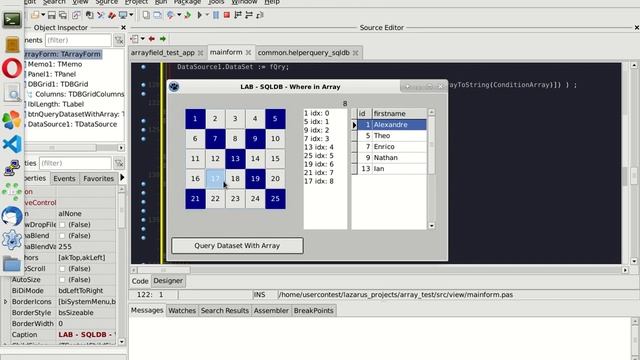Switch to the common.helperquery_sqldb tab

click(x=304, y=53)
